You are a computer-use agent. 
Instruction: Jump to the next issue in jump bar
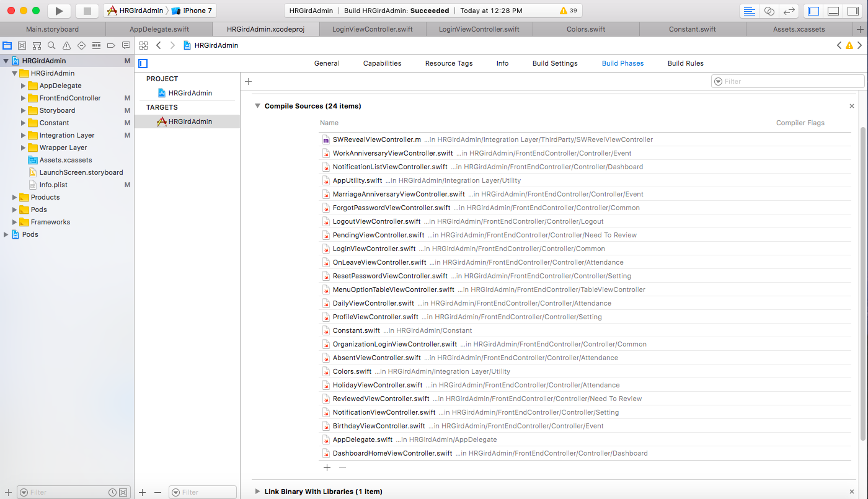coord(861,45)
